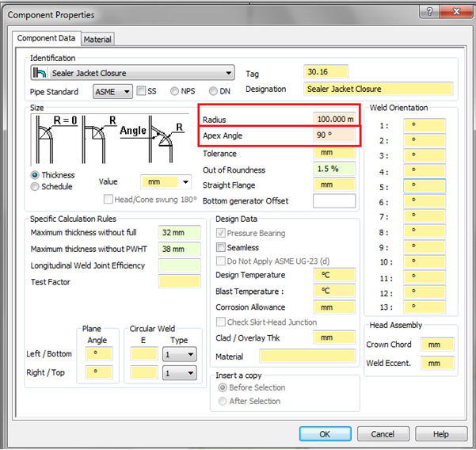
Task: Select the NPS radio button
Action: pos(174,91)
